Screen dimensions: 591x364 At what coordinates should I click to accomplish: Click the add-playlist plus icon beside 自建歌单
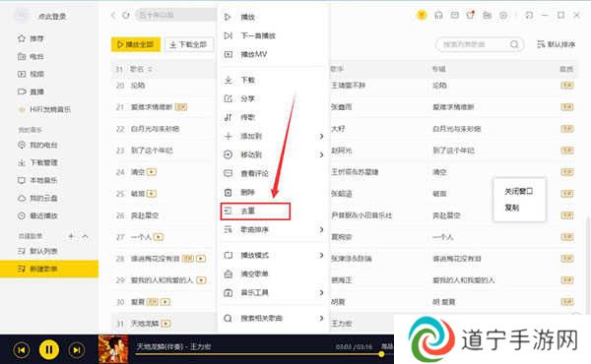click(x=71, y=236)
